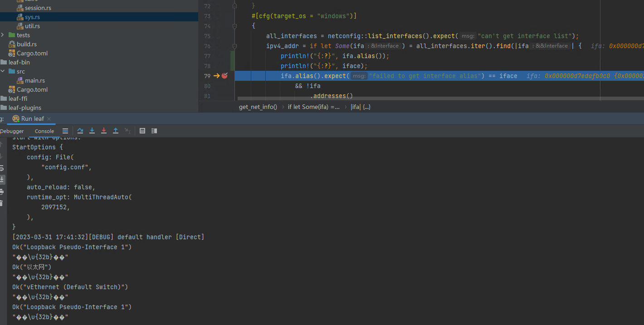This screenshot has height=325, width=644.
Task: Click the green tests folder icon
Action: (x=12, y=35)
